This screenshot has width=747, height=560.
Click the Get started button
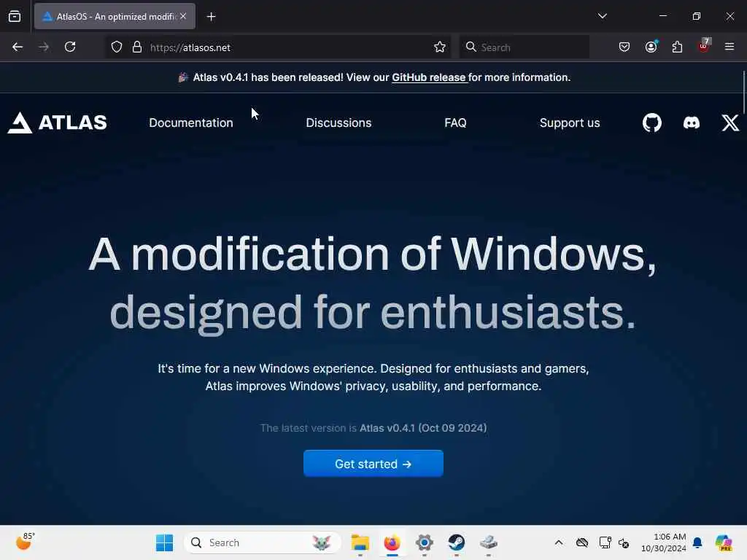coord(373,464)
